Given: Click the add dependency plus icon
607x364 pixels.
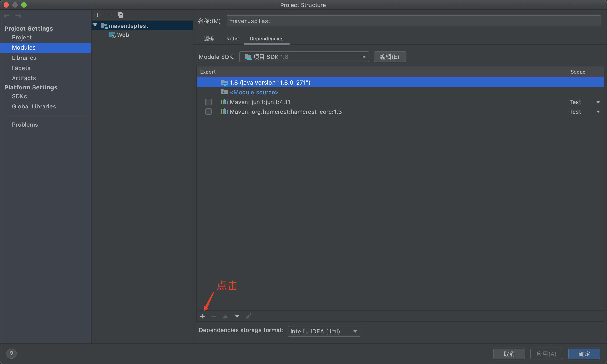Looking at the screenshot, I should [x=202, y=316].
